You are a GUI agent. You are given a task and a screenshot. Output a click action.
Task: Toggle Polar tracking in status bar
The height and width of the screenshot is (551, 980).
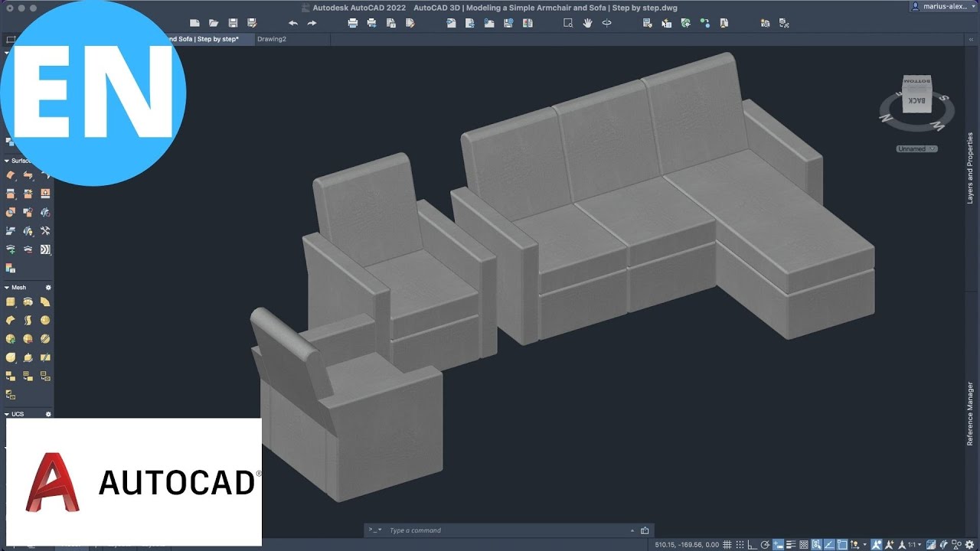click(x=765, y=544)
